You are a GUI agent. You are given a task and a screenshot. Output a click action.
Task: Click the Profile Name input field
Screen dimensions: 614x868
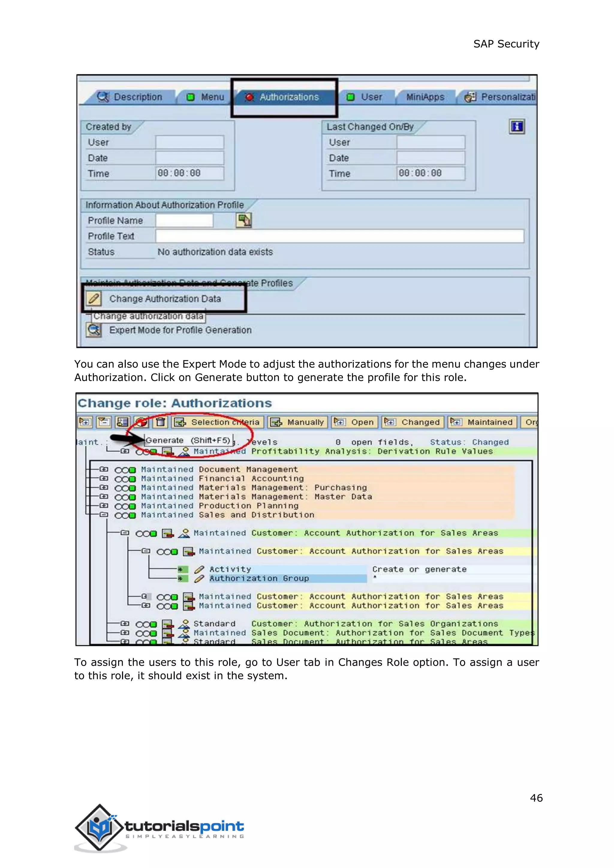[184, 220]
